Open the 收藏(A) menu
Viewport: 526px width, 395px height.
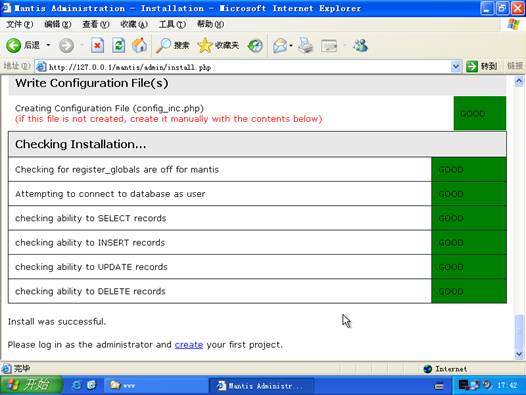(x=134, y=24)
